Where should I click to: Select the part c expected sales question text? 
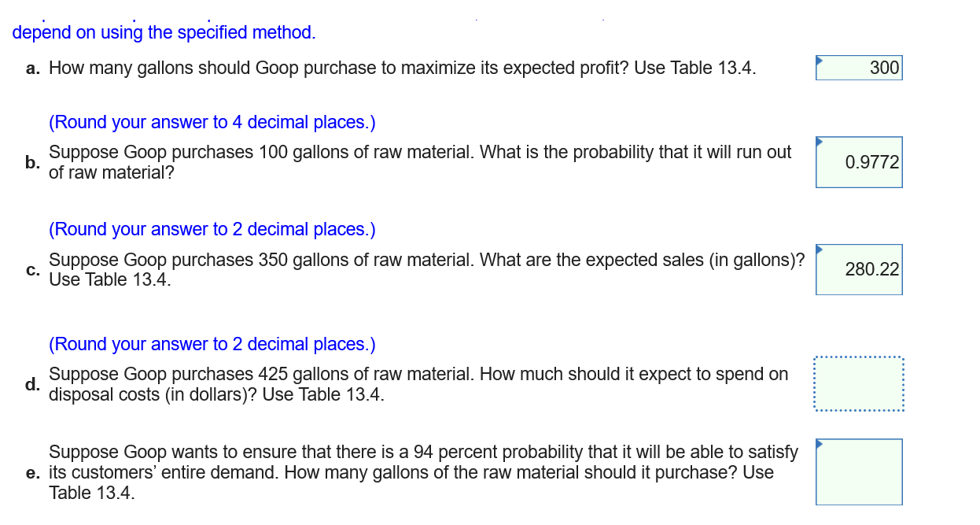(425, 269)
